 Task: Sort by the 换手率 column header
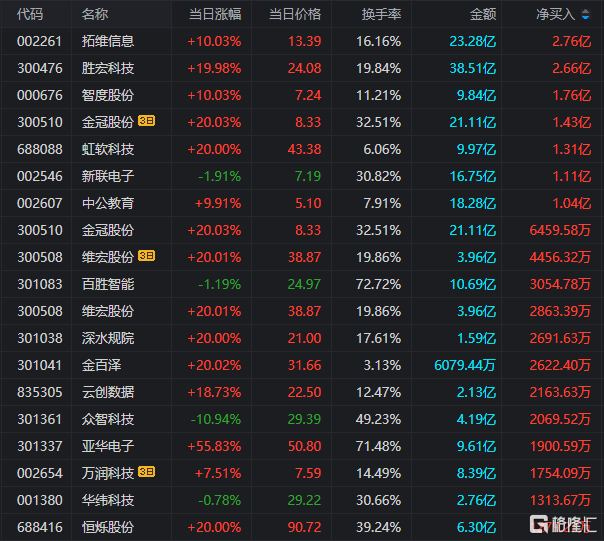pyautogui.click(x=382, y=14)
